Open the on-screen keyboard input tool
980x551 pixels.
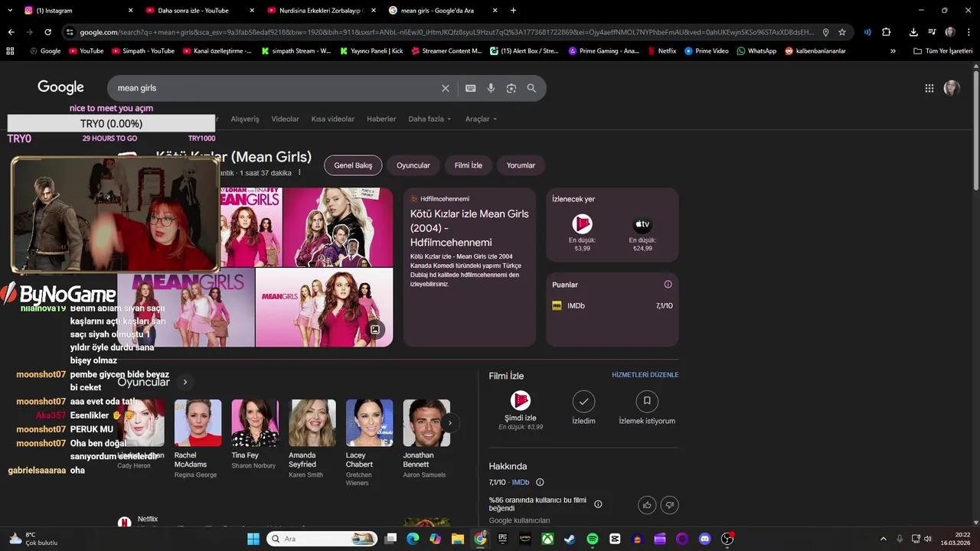[470, 88]
